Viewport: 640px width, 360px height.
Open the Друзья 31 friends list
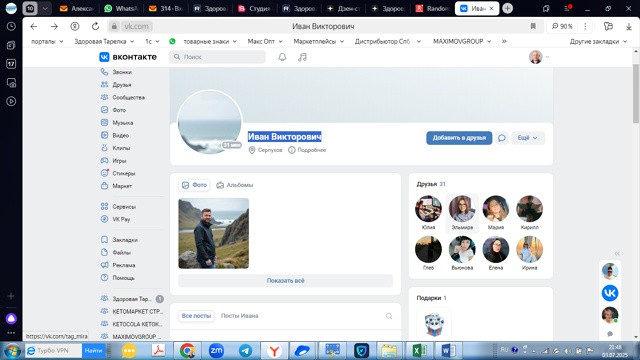tap(431, 184)
